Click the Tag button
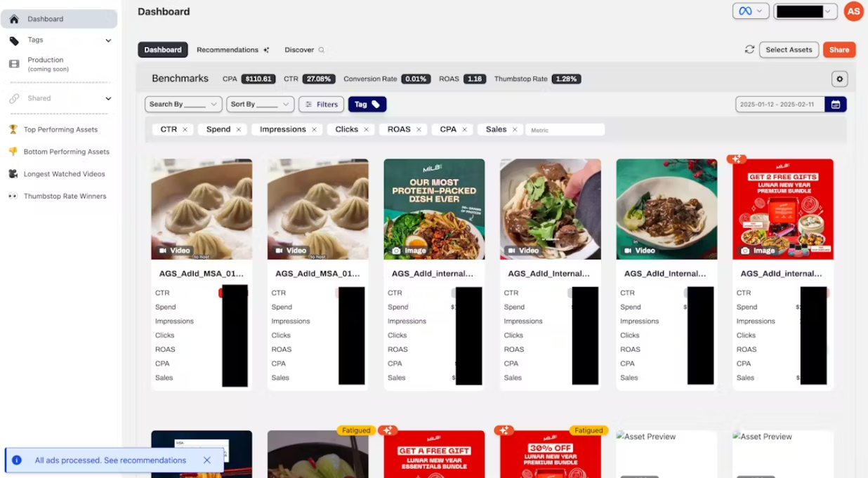 coord(367,105)
